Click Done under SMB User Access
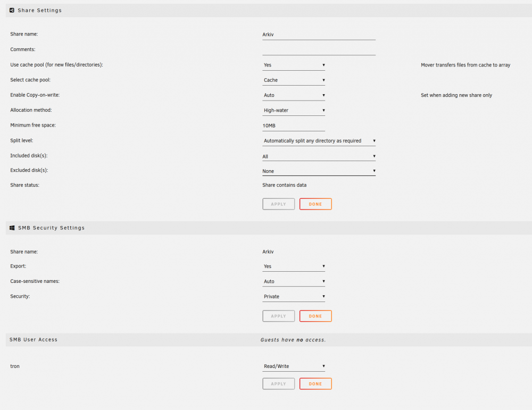The height and width of the screenshot is (410, 532). pyautogui.click(x=315, y=384)
